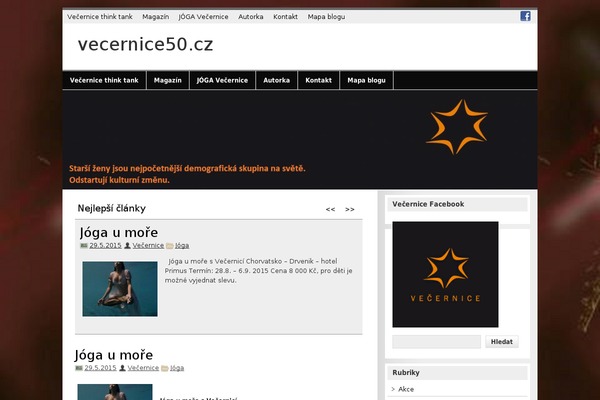The height and width of the screenshot is (400, 600).
Task: Open yoga thumbnail in second article
Action: 115,392
